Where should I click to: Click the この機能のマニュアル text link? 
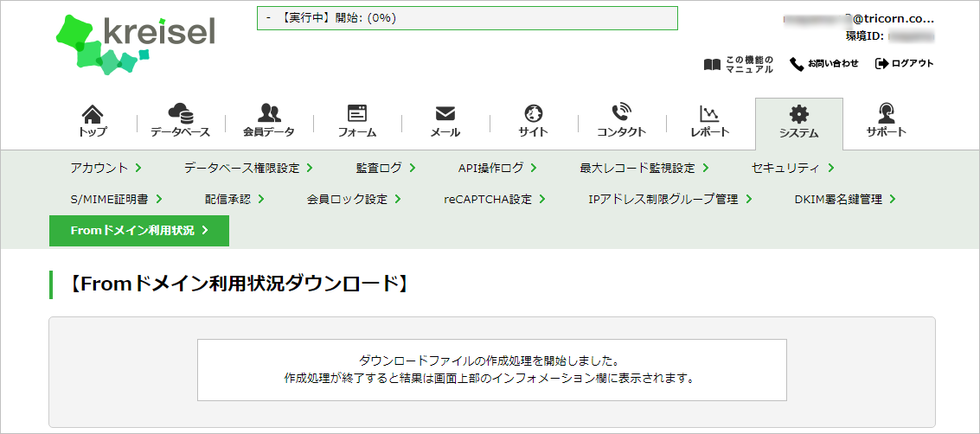(x=749, y=64)
